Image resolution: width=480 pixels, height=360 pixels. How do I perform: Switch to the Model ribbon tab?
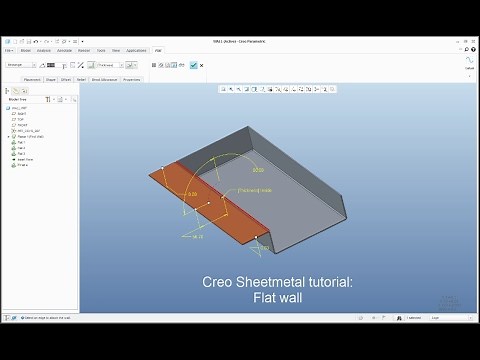tap(26, 50)
